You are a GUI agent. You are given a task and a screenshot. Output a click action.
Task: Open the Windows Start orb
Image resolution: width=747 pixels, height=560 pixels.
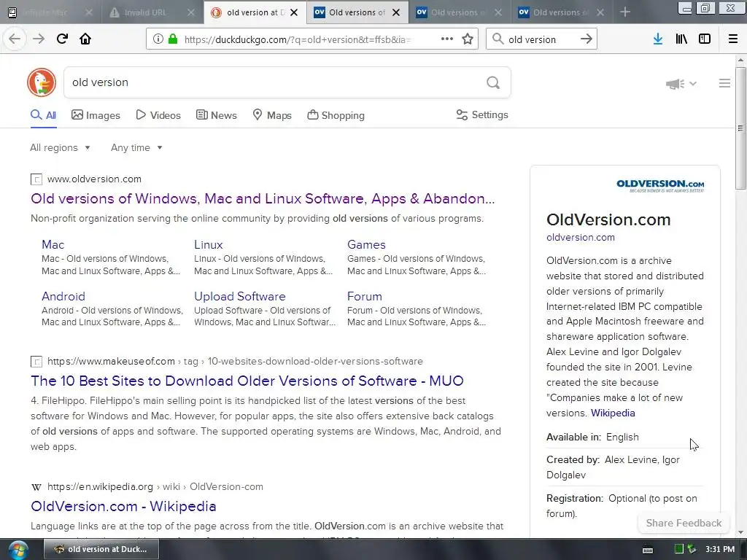tap(18, 550)
